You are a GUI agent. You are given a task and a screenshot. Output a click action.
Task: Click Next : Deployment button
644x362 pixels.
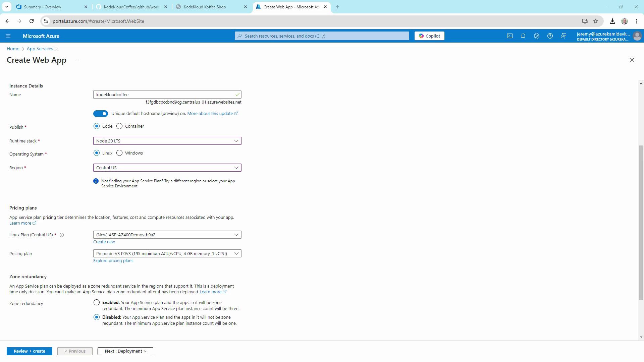(x=125, y=351)
